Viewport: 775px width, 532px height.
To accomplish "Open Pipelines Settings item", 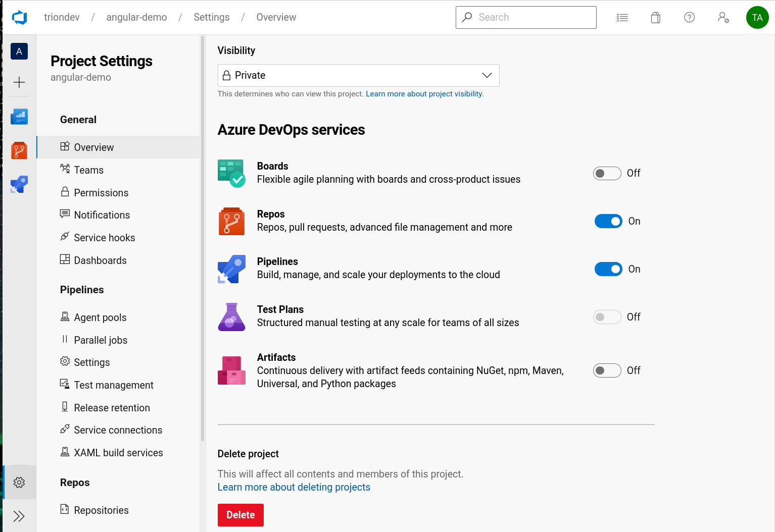I will point(119,362).
